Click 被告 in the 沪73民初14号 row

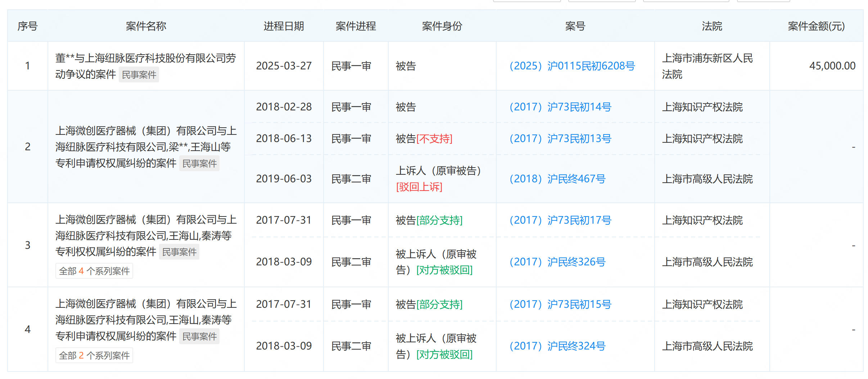click(x=406, y=107)
